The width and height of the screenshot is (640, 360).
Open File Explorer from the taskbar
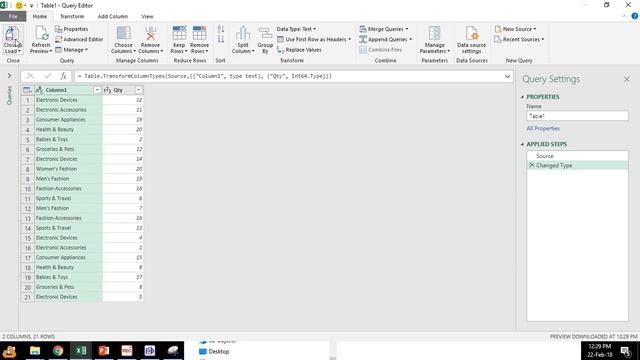[x=35, y=351]
